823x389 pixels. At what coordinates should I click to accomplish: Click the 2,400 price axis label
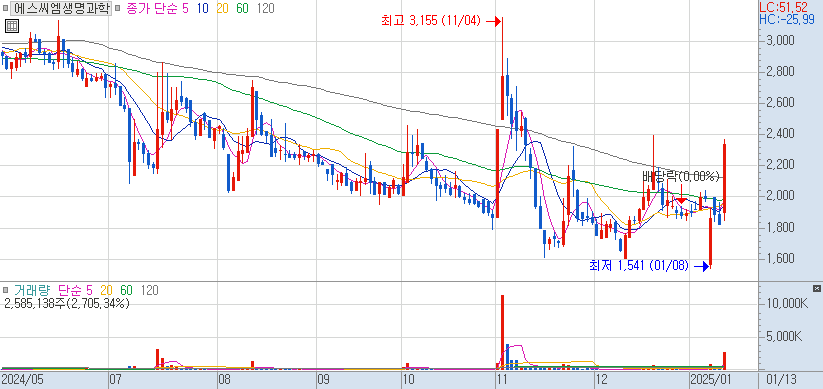[779, 134]
